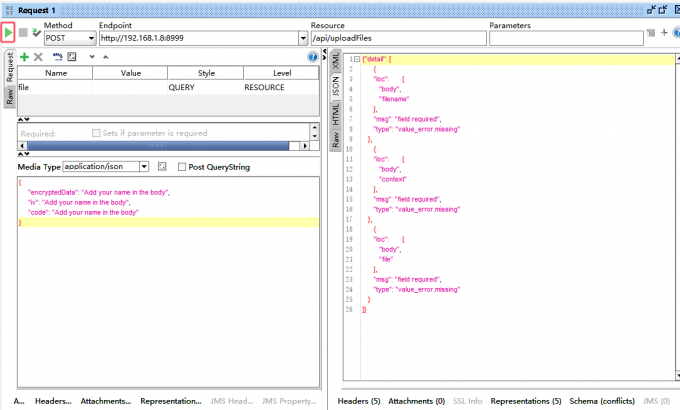Open the SSL Info tab
The width and height of the screenshot is (680, 410).
coord(468,401)
